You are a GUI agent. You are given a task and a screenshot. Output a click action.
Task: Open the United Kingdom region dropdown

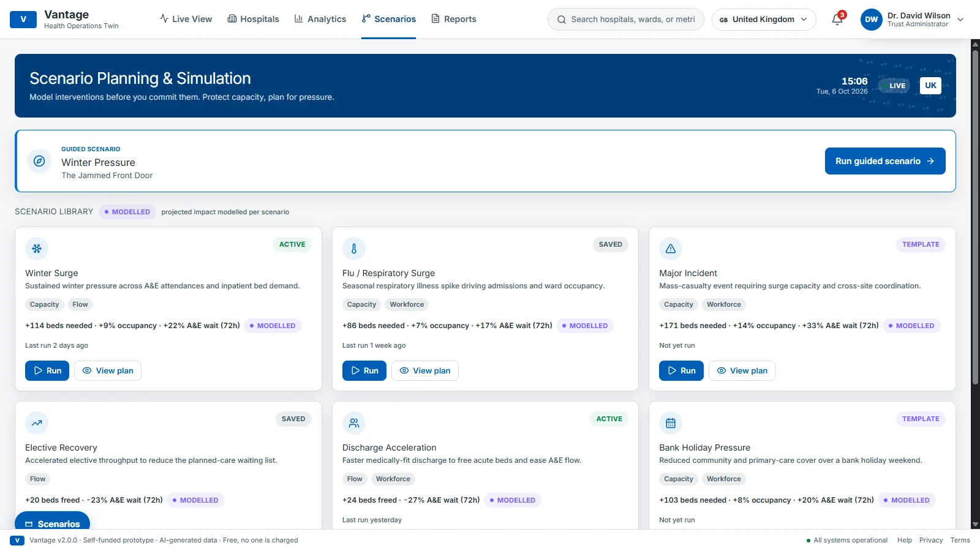(x=764, y=20)
